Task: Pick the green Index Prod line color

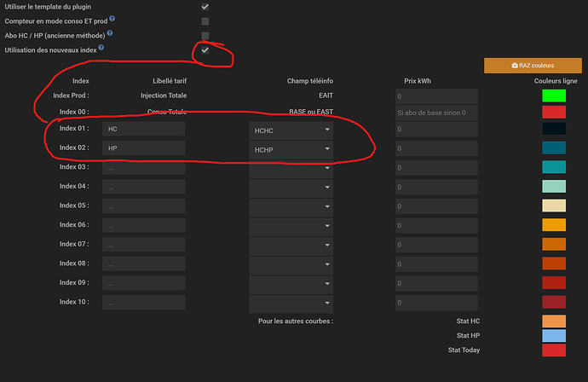Action: (x=554, y=96)
